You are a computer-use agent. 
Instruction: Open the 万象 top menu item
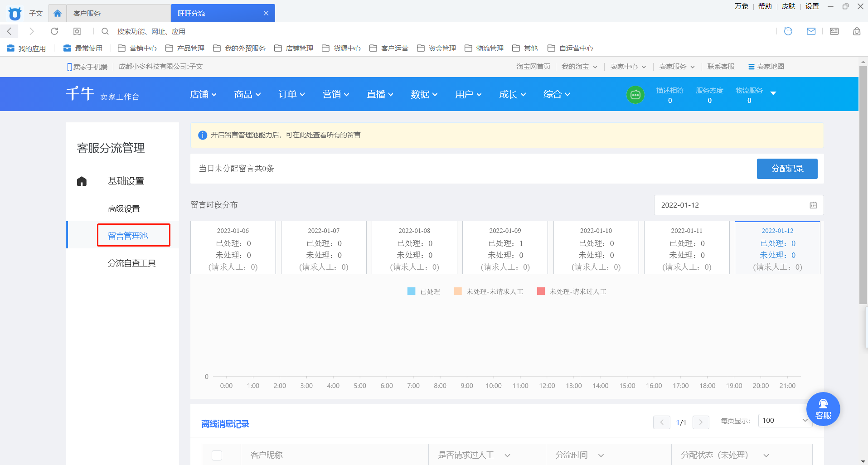tap(742, 6)
